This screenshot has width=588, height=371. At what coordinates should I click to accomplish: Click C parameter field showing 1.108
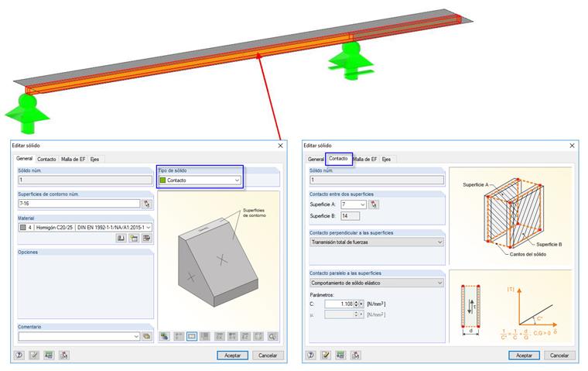[339, 304]
